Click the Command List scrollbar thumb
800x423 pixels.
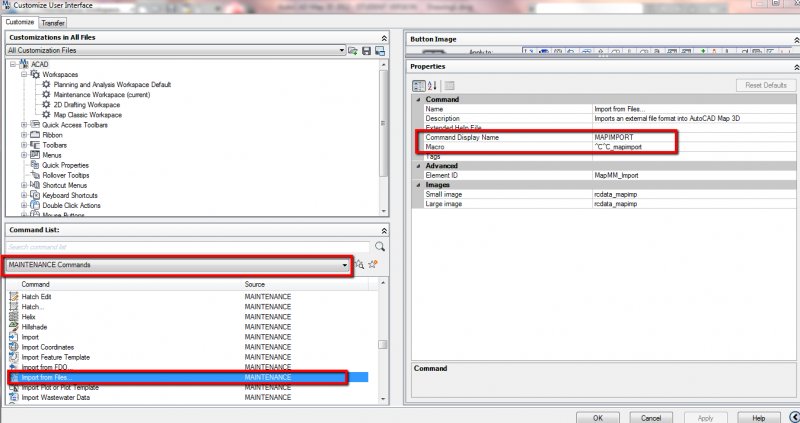pos(383,344)
